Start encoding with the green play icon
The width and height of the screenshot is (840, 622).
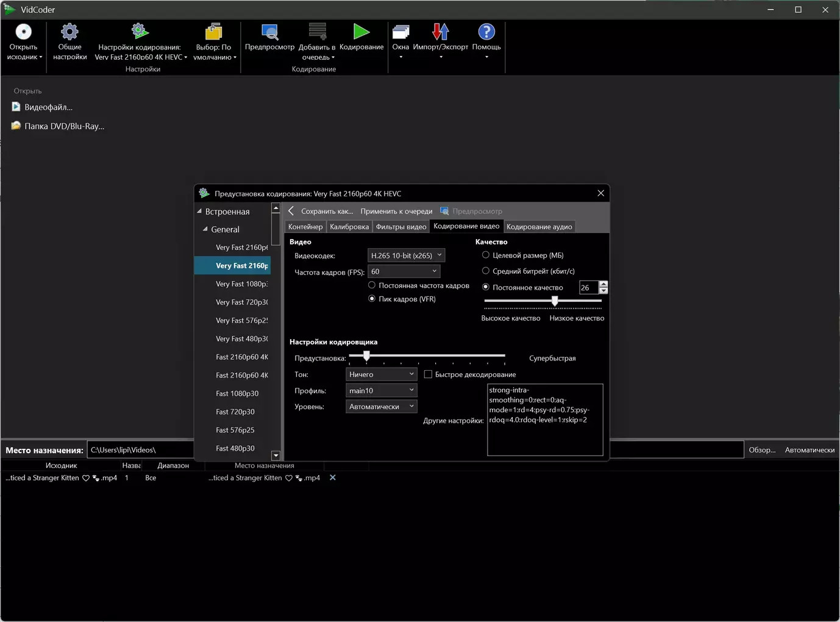(361, 32)
